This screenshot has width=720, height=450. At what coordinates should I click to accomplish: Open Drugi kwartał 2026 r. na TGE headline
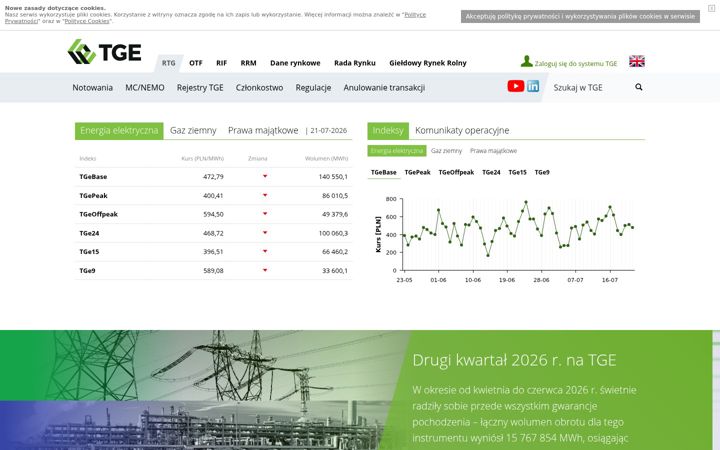coord(514,360)
